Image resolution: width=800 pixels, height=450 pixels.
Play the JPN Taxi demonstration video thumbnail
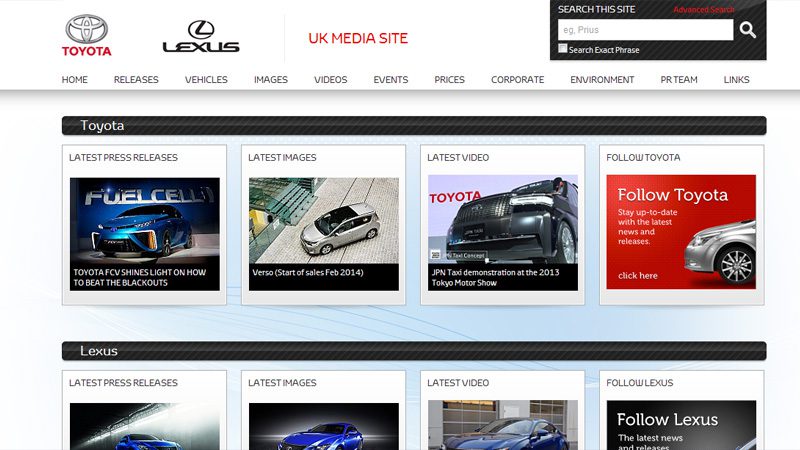[x=503, y=219]
